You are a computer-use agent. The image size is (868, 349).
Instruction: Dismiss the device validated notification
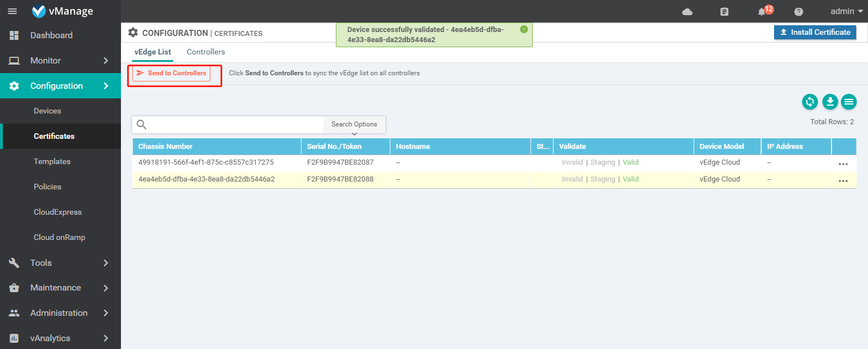click(524, 29)
